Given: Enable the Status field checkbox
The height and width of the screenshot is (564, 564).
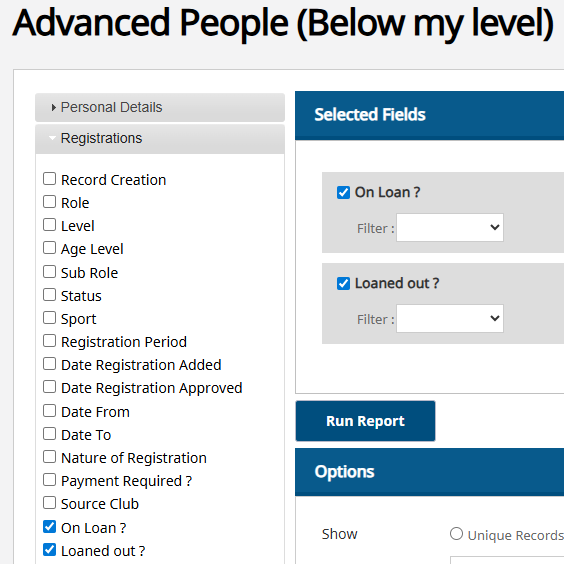Looking at the screenshot, I should click(x=49, y=295).
